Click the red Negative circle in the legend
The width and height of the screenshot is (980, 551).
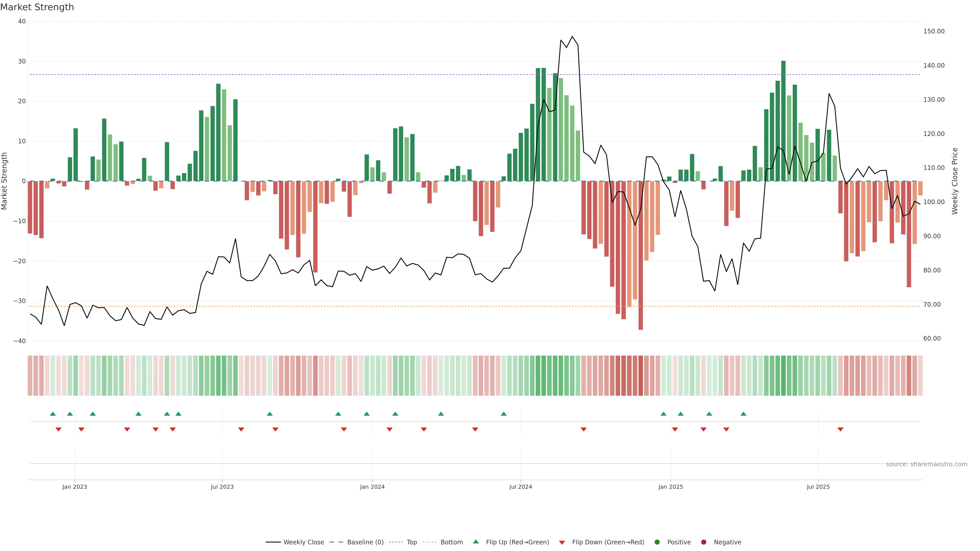[x=703, y=542]
